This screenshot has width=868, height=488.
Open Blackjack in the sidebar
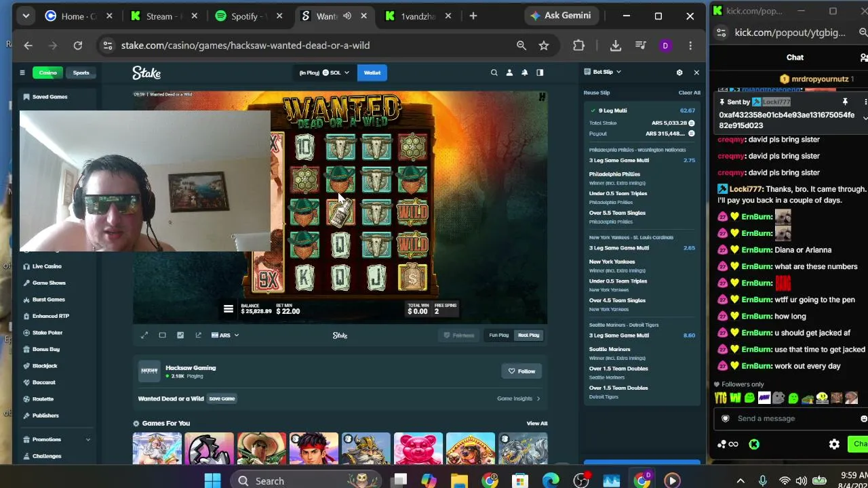(45, 366)
